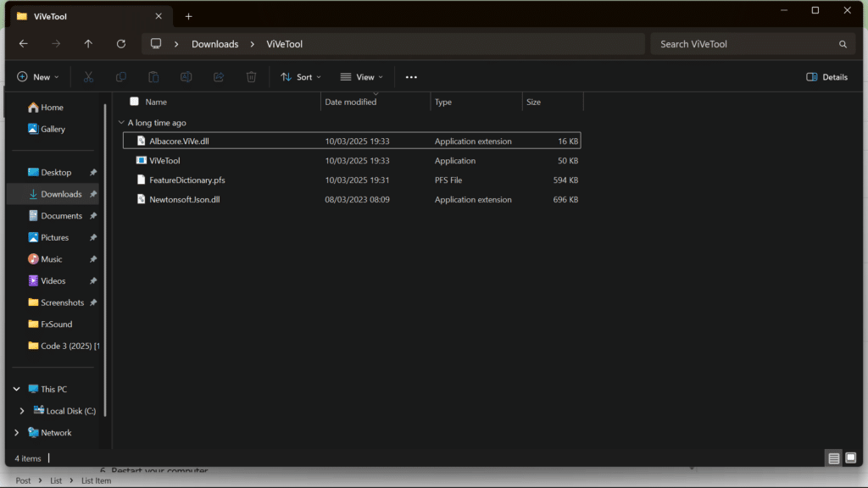Open the See more ellipsis menu
The image size is (868, 488).
(x=411, y=76)
